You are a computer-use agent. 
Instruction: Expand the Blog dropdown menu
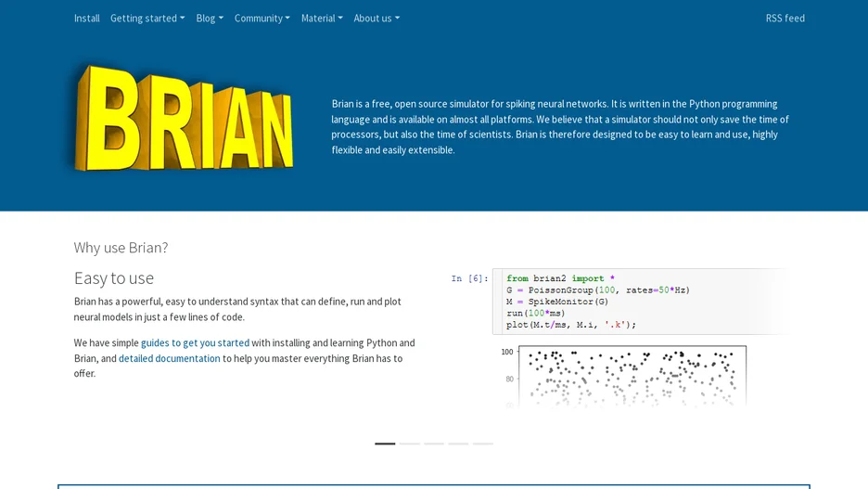tap(210, 19)
